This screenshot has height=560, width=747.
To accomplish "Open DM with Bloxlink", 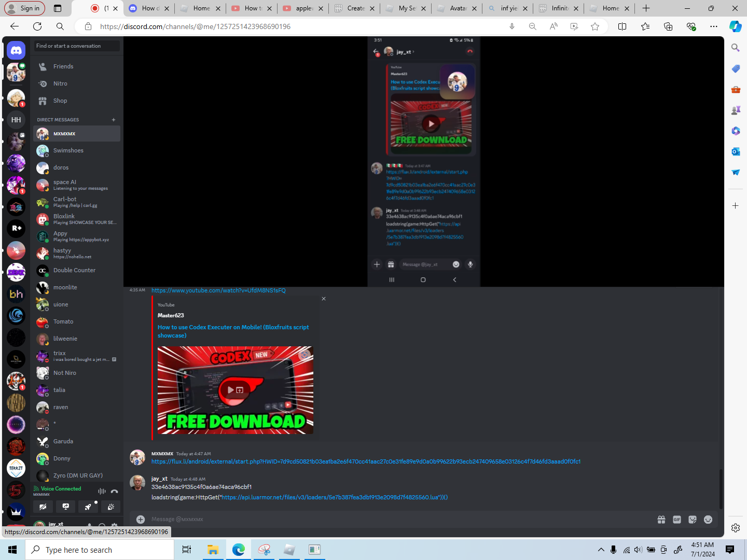I will click(x=77, y=219).
